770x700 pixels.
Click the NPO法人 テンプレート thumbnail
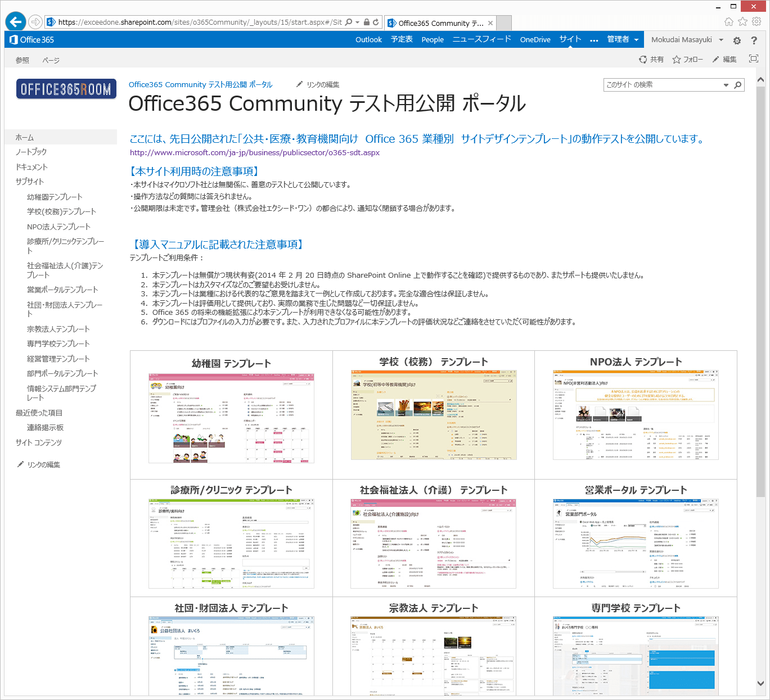tap(636, 415)
